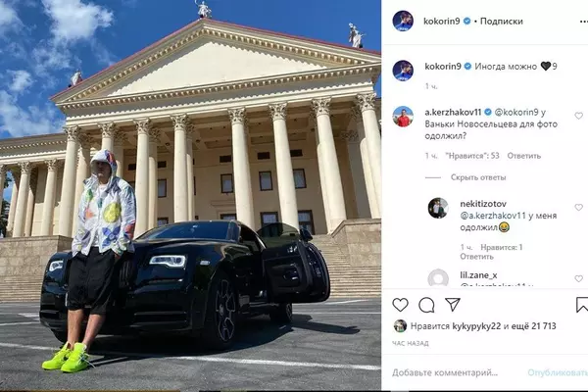
Task: Open the three-dot options menu
Action: (x=583, y=22)
